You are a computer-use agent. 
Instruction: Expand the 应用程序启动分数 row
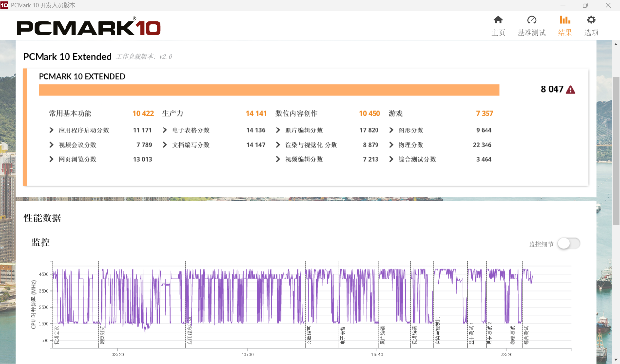52,130
